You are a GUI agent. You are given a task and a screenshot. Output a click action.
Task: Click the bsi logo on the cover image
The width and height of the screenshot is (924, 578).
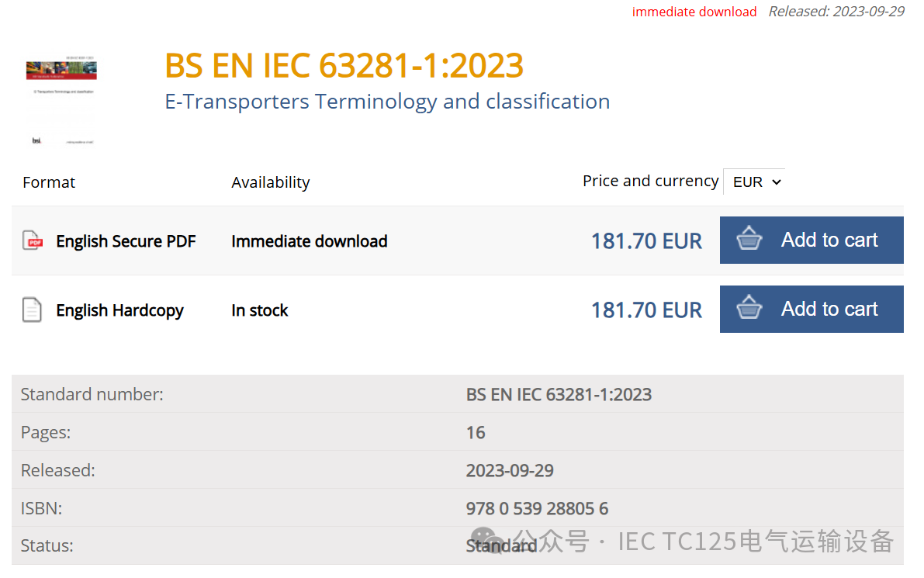click(36, 140)
